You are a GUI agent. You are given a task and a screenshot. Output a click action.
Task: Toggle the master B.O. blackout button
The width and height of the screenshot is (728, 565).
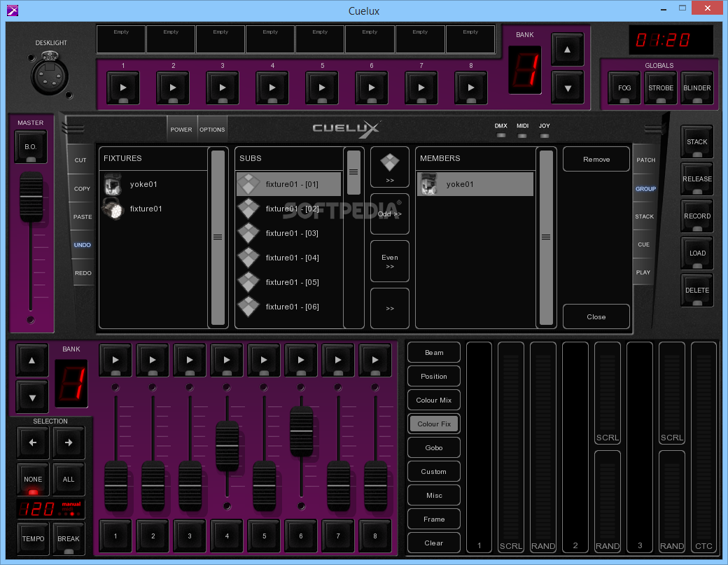(x=31, y=147)
